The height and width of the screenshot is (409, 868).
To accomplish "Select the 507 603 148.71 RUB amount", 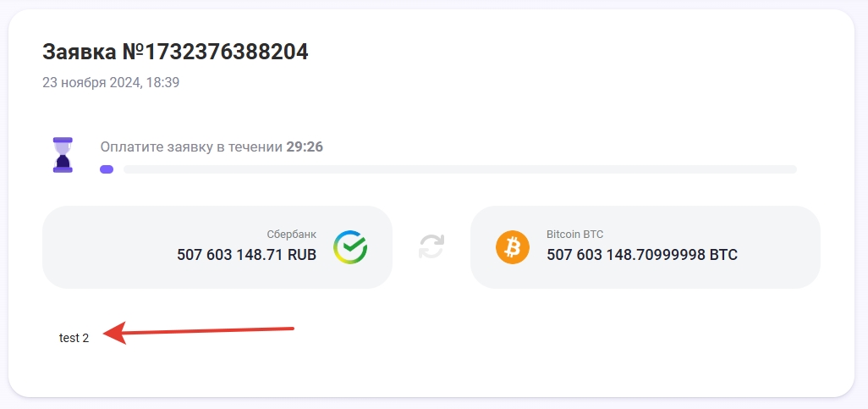I will pos(246,254).
